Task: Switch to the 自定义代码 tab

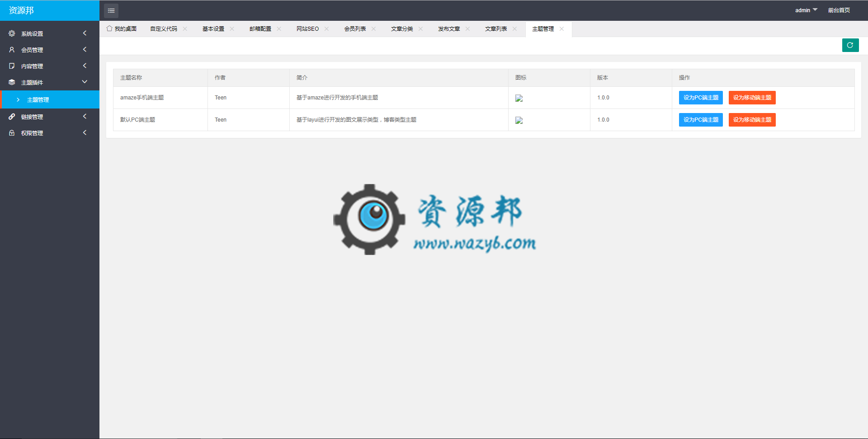Action: [164, 29]
